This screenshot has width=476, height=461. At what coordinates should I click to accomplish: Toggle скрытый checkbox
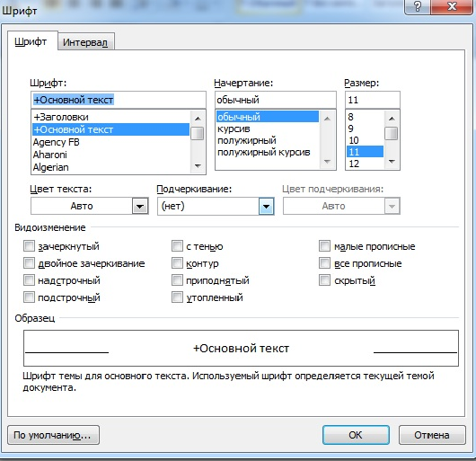pyautogui.click(x=324, y=279)
